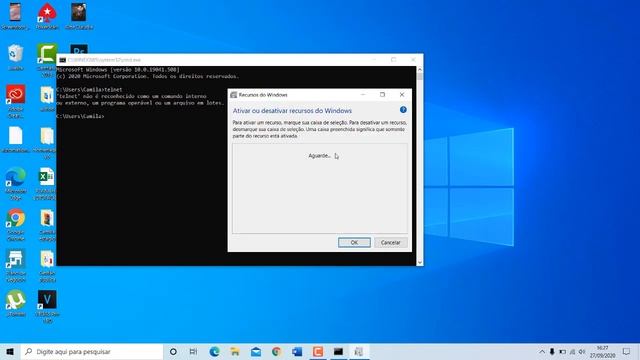Switch to Command Prompt taskbar icon

tap(338, 351)
